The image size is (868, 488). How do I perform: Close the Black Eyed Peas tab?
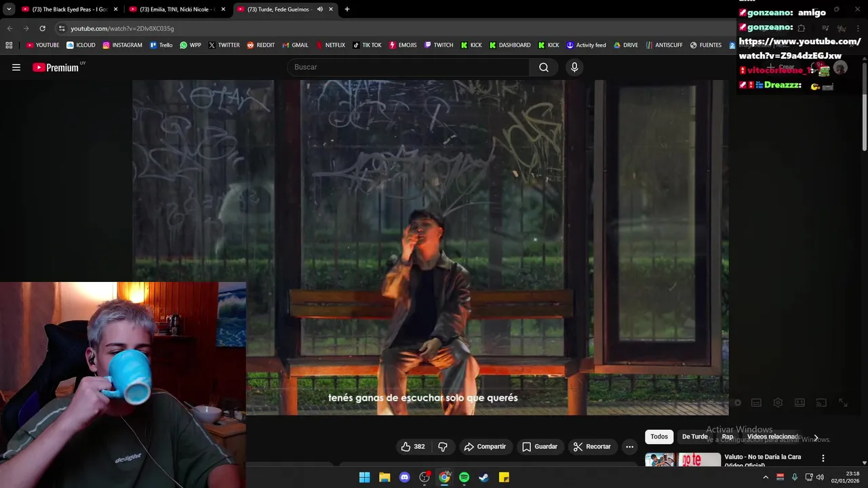pos(115,9)
